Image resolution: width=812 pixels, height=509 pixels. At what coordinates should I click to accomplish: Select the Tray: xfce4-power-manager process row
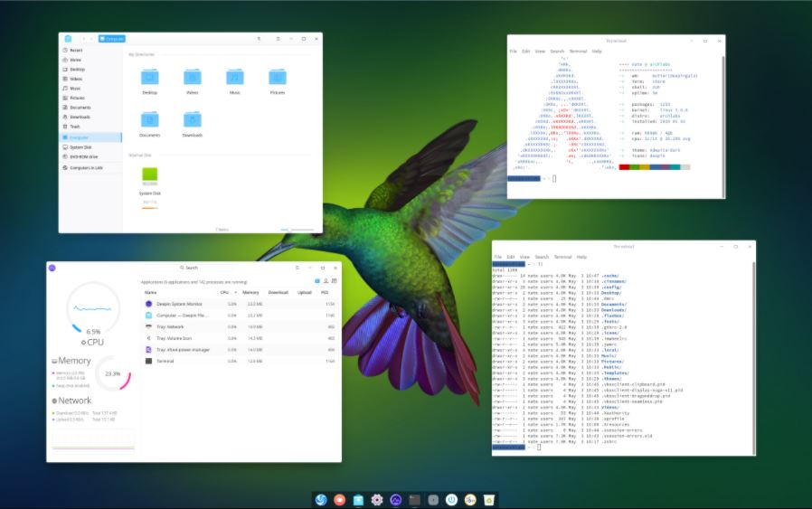click(240, 350)
